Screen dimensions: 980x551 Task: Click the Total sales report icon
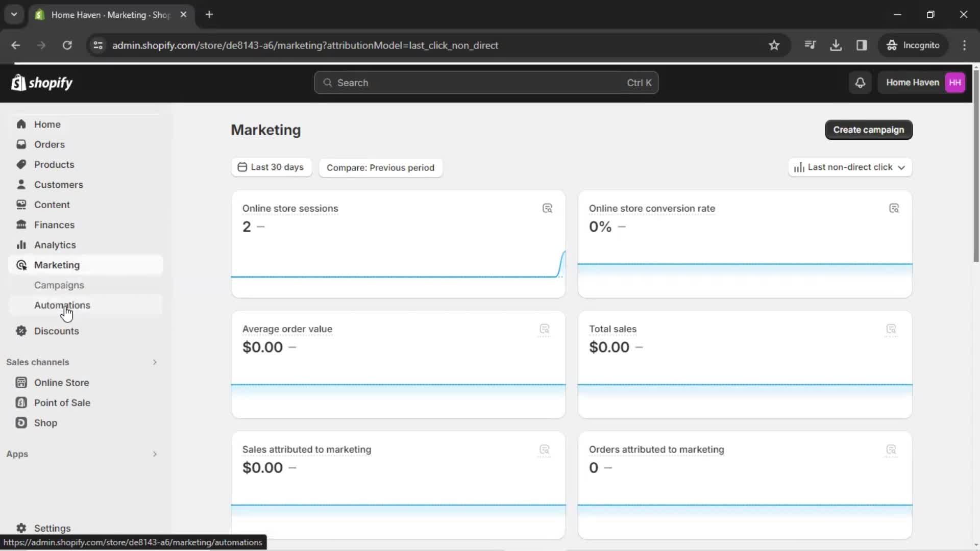(x=892, y=329)
